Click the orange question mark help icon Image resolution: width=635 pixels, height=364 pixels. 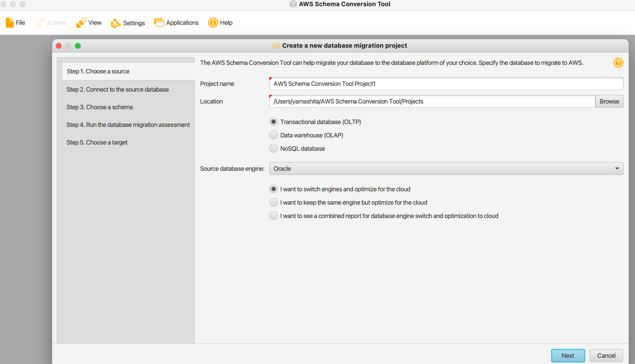coord(618,62)
